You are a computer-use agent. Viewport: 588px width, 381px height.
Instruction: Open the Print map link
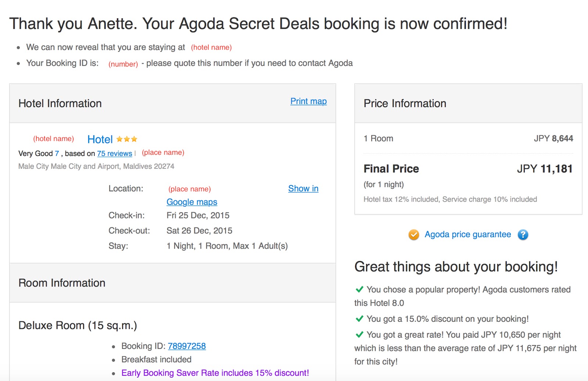(x=308, y=101)
